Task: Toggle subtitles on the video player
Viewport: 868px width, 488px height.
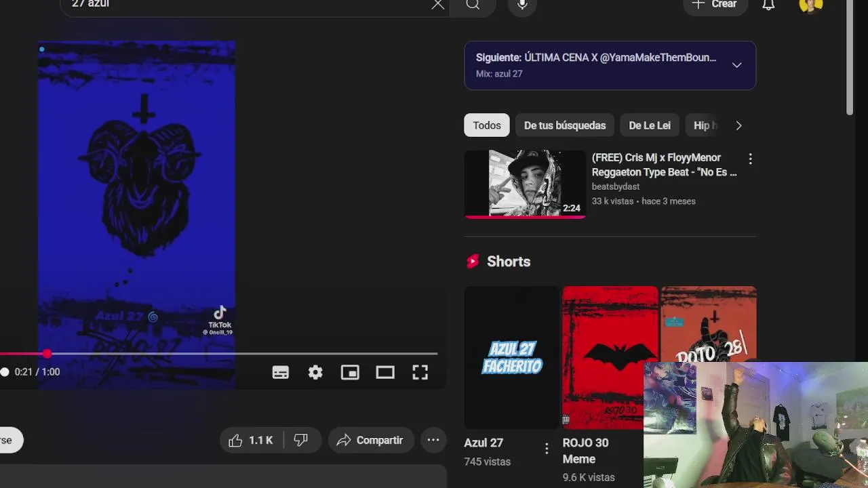Action: [x=281, y=372]
